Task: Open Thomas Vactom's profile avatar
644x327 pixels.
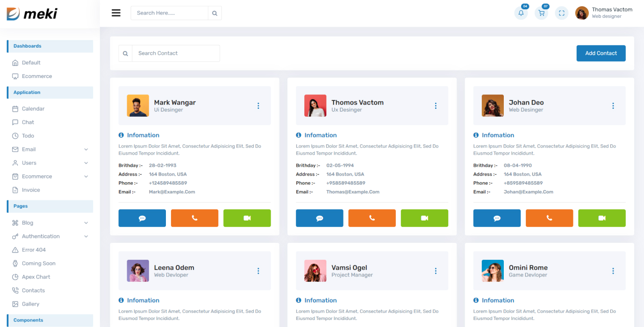Action: coord(581,13)
